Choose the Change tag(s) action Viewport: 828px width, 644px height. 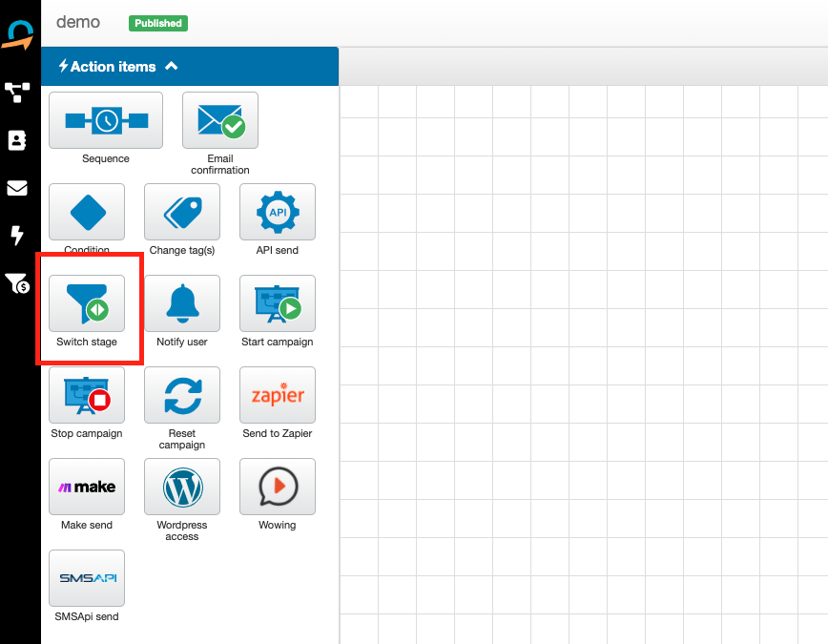[x=182, y=212]
